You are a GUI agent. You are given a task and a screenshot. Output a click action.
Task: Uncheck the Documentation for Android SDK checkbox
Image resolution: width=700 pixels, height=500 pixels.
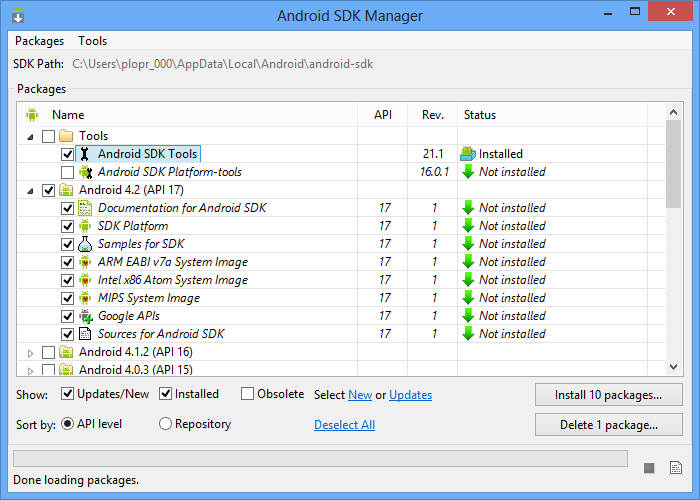[x=67, y=208]
